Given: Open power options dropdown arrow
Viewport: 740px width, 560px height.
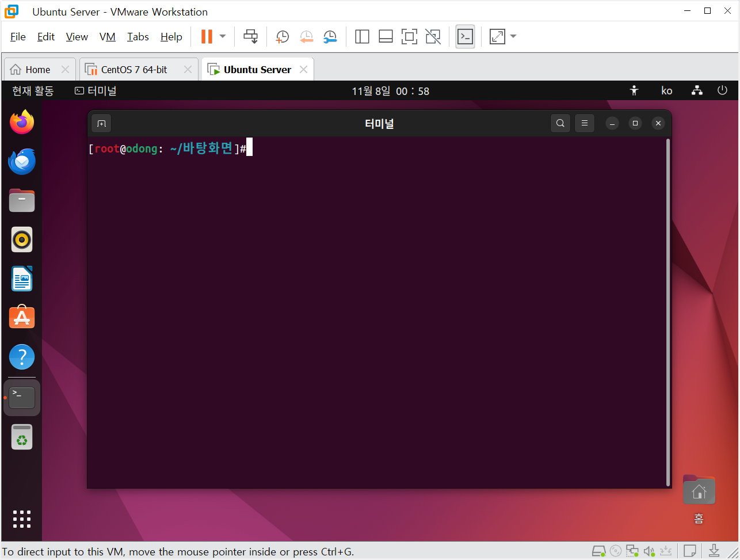Looking at the screenshot, I should tap(223, 37).
